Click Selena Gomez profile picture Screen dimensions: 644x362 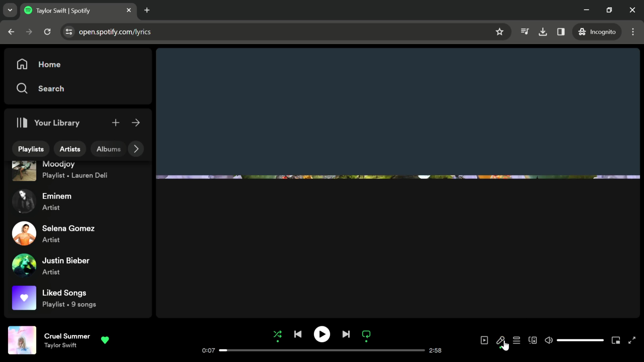click(24, 234)
